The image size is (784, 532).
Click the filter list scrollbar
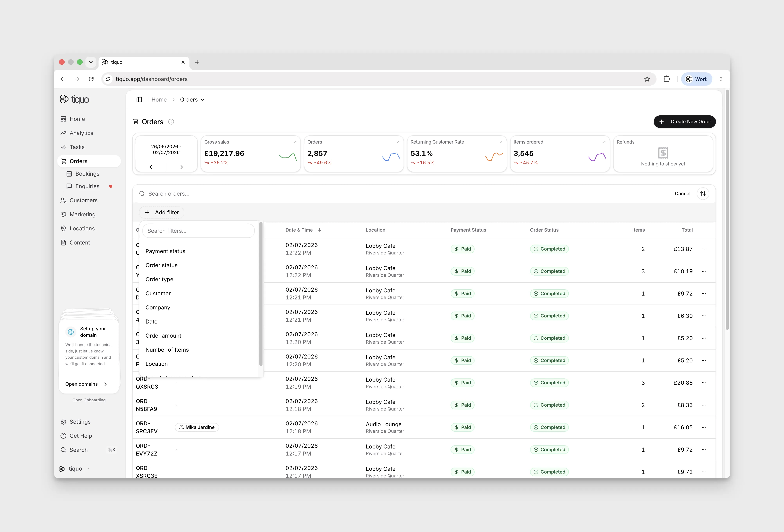coord(261,294)
